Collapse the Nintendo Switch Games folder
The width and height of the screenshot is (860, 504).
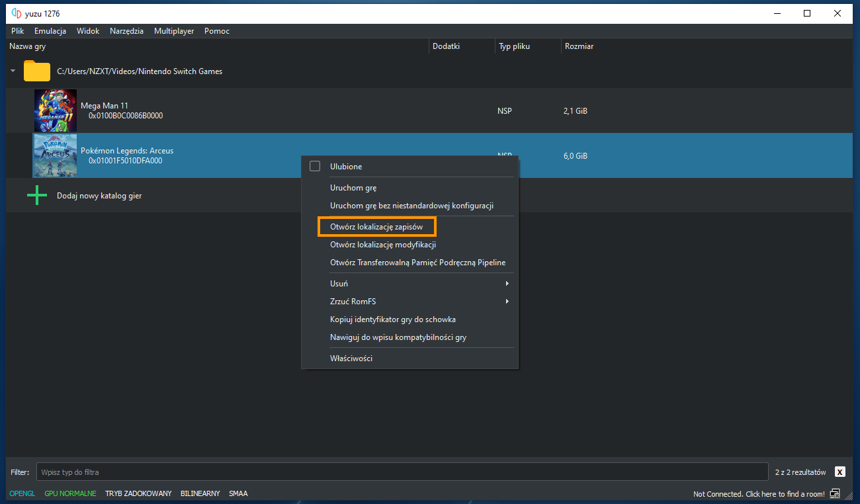[x=13, y=71]
